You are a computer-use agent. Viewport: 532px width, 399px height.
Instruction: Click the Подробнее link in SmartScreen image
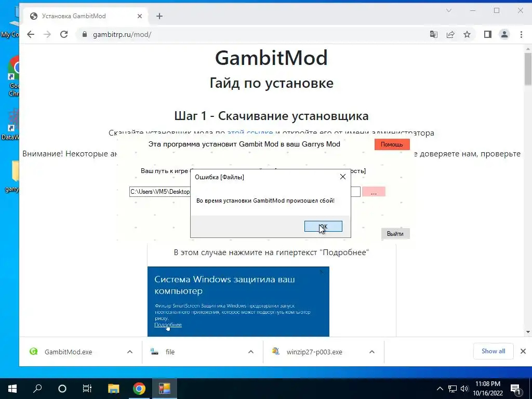point(168,325)
